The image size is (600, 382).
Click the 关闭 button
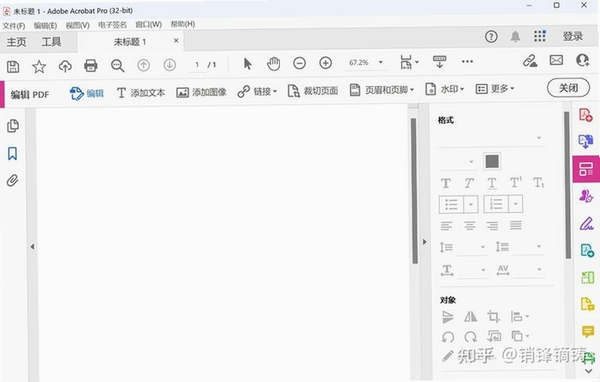[568, 88]
